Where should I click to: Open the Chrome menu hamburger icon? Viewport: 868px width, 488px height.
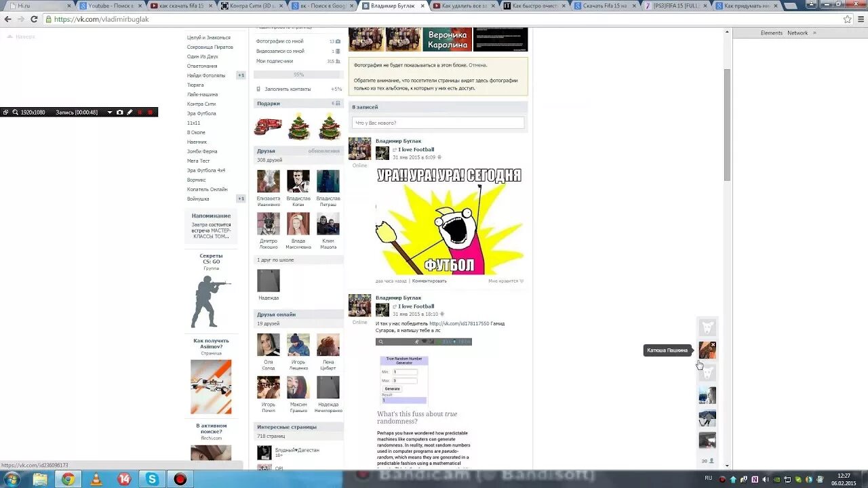861,19
